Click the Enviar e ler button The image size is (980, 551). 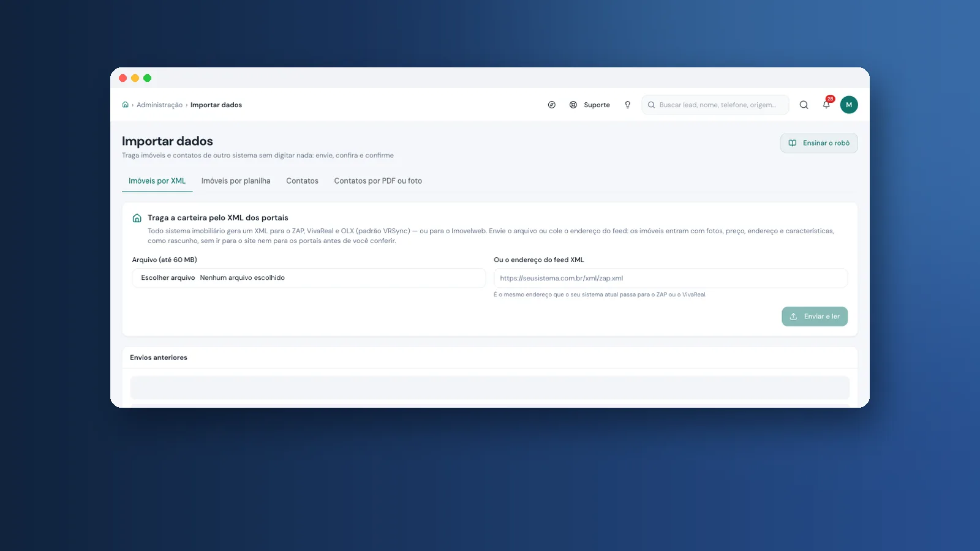pos(815,317)
